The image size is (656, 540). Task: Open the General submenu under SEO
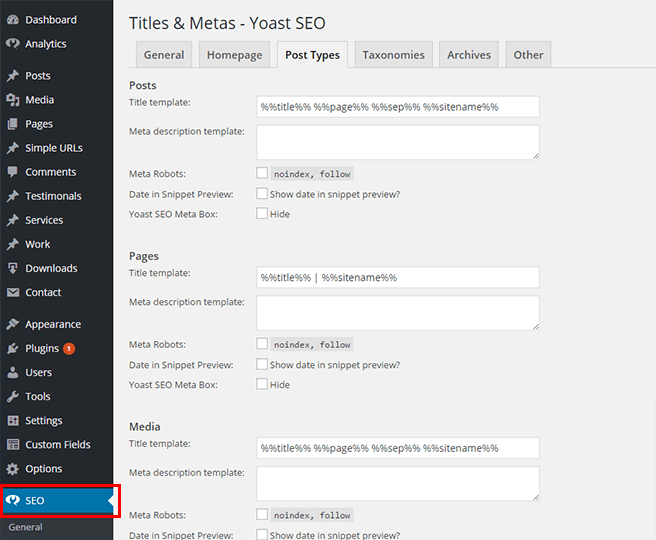pos(26,527)
